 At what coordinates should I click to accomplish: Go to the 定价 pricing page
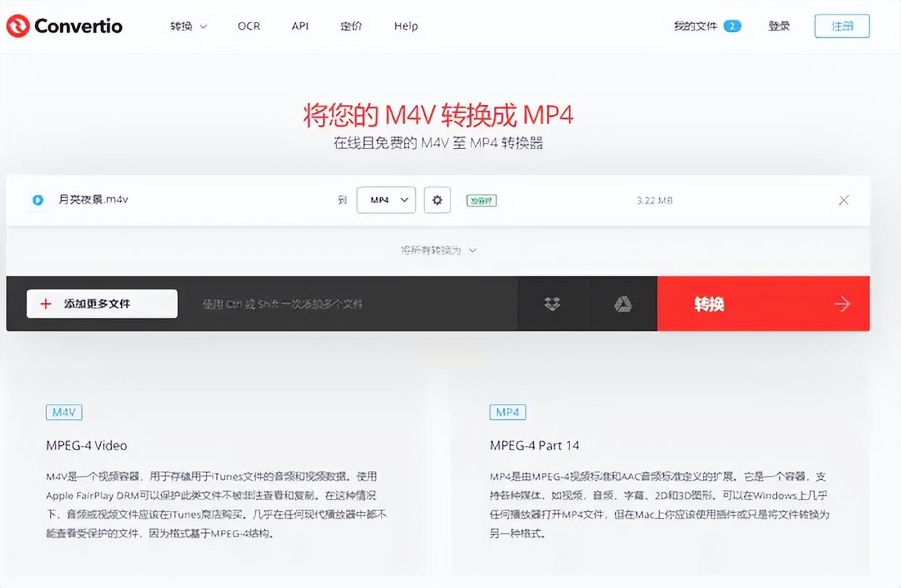351,26
